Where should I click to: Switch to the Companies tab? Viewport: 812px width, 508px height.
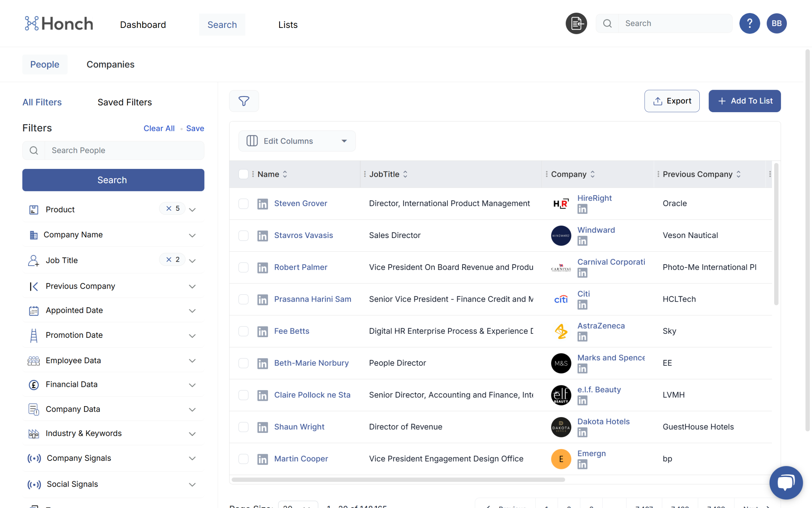tap(110, 65)
